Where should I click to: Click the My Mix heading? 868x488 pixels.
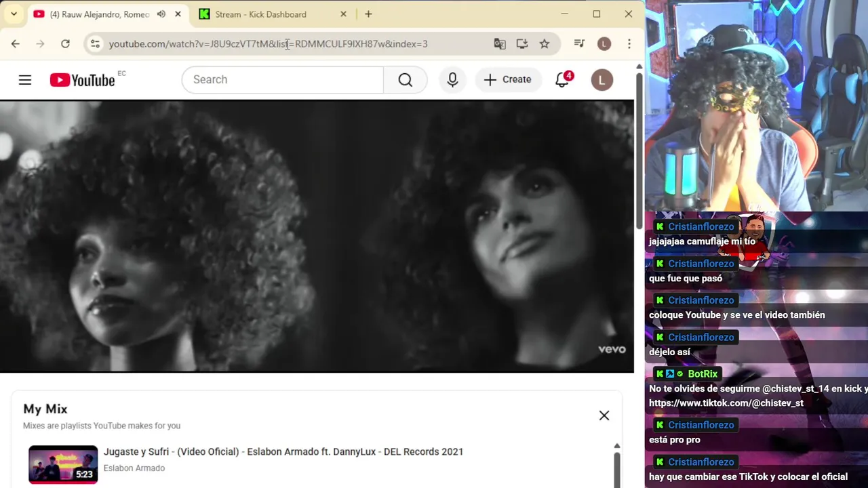(x=45, y=409)
